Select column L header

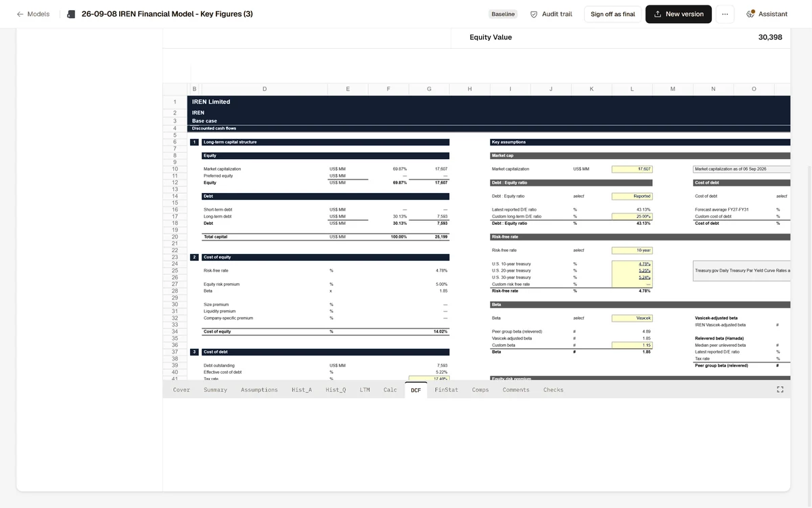(632, 89)
